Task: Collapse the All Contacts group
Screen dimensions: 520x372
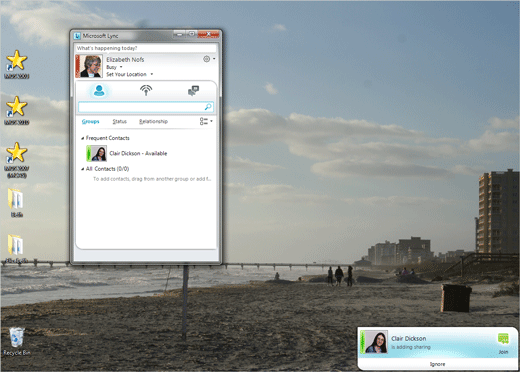Action: coord(82,169)
